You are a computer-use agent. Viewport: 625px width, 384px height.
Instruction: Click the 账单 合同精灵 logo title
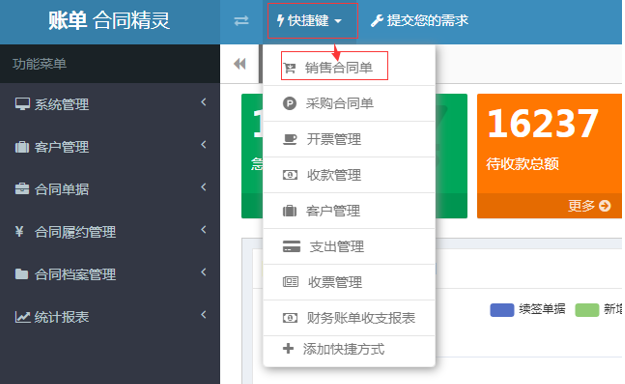click(109, 21)
